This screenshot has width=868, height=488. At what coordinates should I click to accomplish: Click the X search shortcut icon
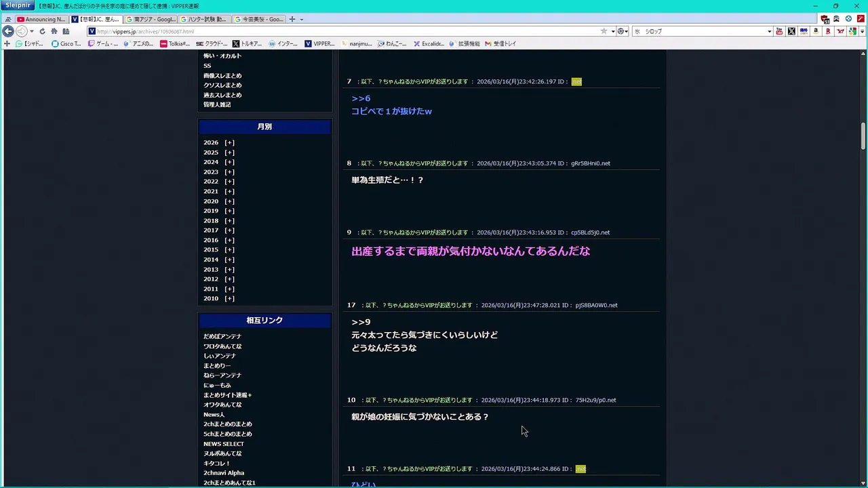point(791,31)
